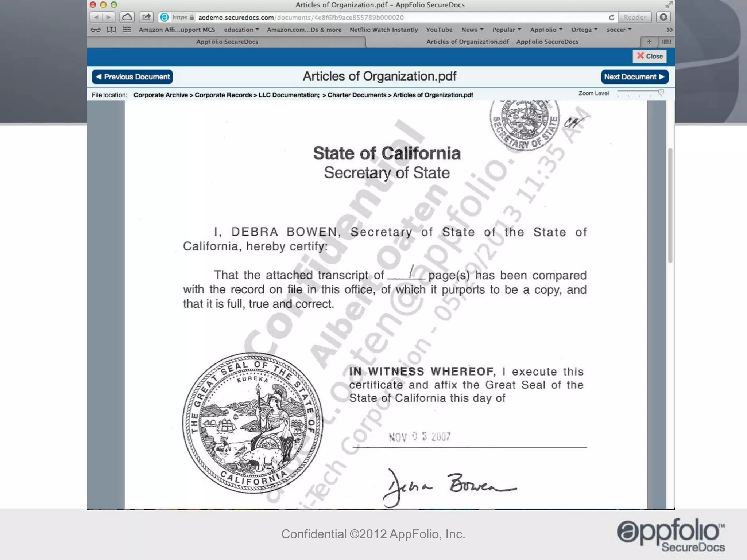Enter full screen with the expand arrows icon
The height and width of the screenshot is (560, 747).
(x=669, y=5)
